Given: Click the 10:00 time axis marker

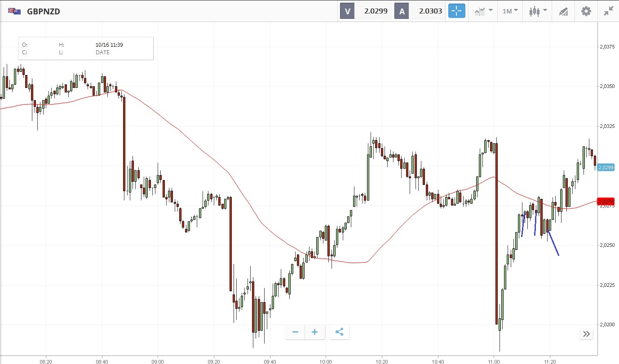Looking at the screenshot, I should [x=326, y=361].
